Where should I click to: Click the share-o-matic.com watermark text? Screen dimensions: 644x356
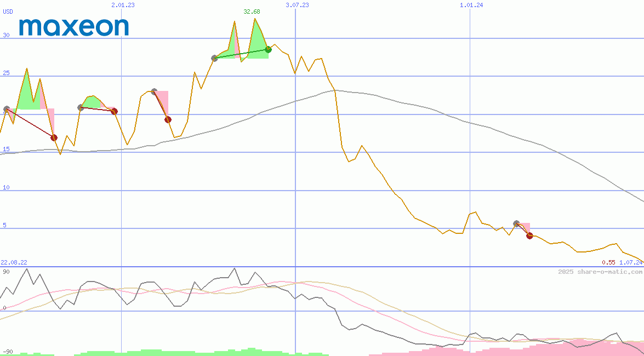600,272
